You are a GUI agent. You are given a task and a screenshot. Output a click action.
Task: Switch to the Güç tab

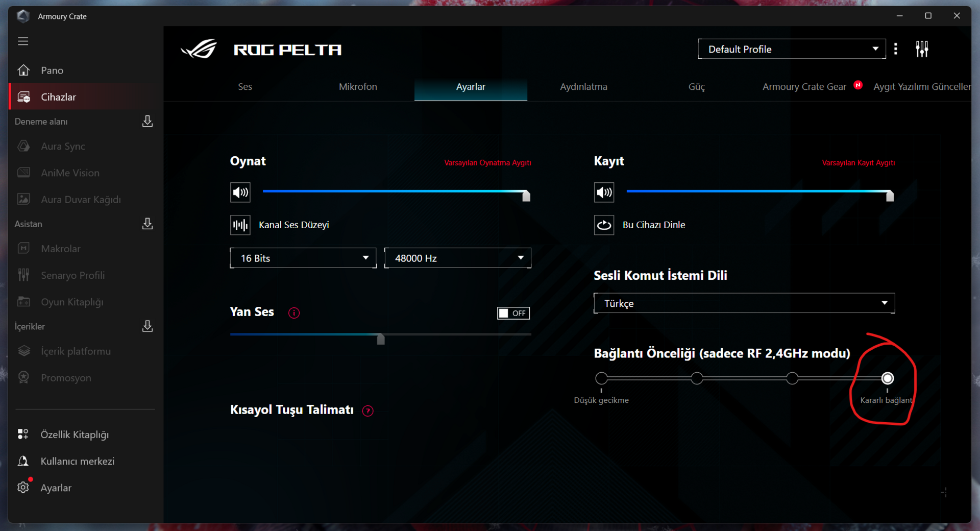coord(696,87)
